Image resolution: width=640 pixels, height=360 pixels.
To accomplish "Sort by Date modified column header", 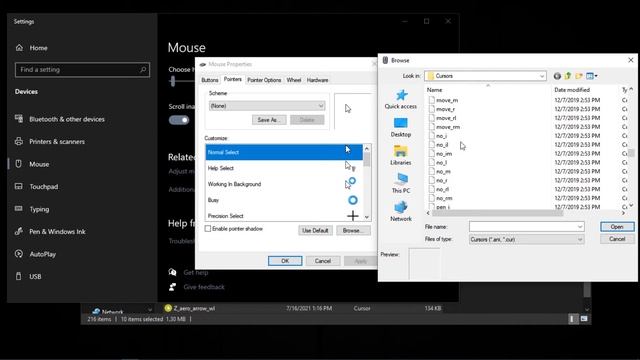I will click(572, 90).
